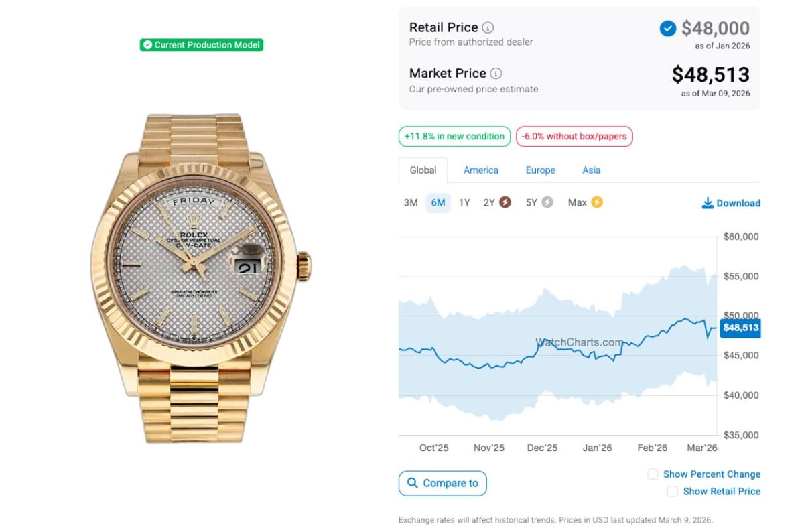
Task: Select the 3M time range
Action: coord(411,202)
